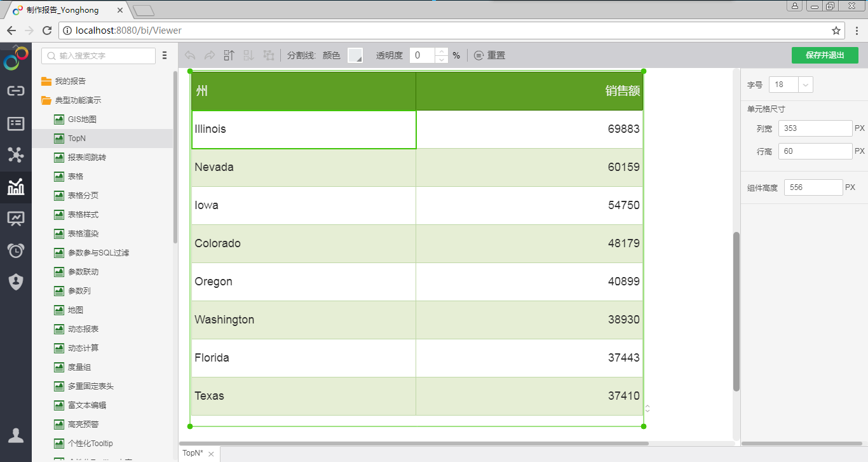Open the alarm clock schedule icon
The width and height of the screenshot is (868, 462).
16,250
